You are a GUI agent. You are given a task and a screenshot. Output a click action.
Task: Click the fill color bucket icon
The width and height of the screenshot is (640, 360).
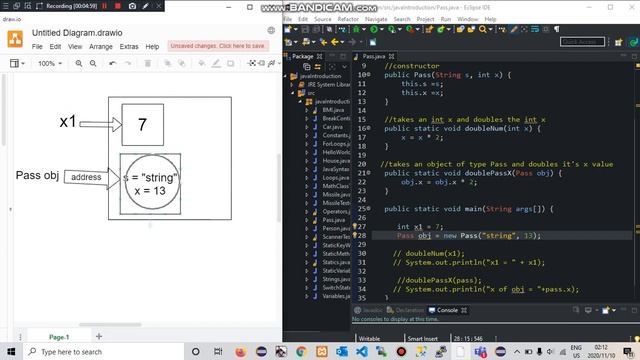click(202, 63)
